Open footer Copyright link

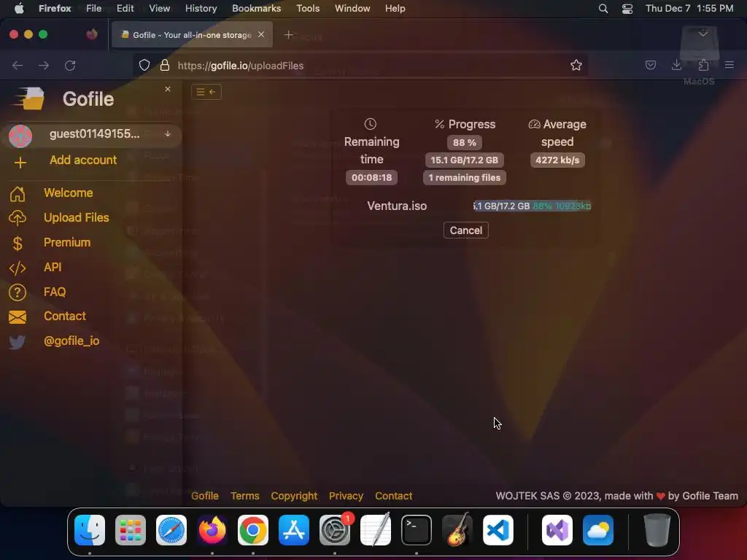tap(294, 496)
